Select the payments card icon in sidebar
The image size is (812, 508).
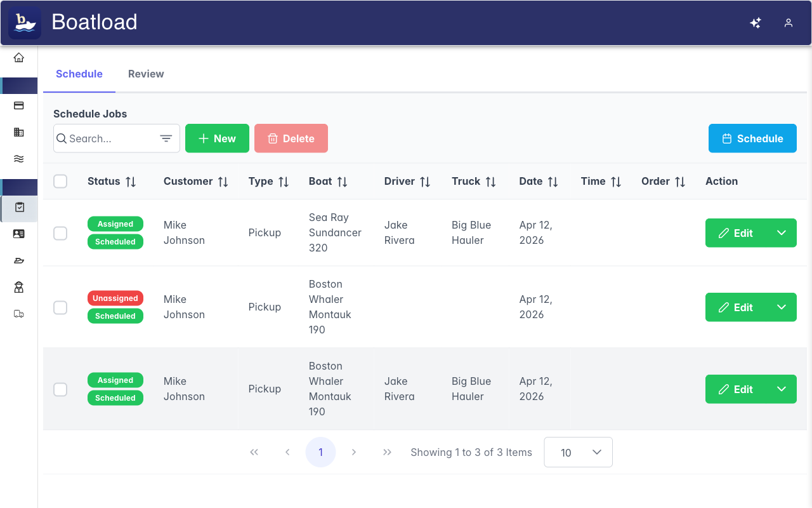click(19, 105)
